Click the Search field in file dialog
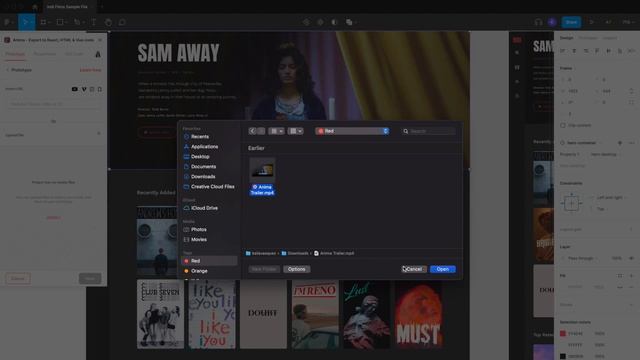Screen dimensions: 640x360 (429, 131)
